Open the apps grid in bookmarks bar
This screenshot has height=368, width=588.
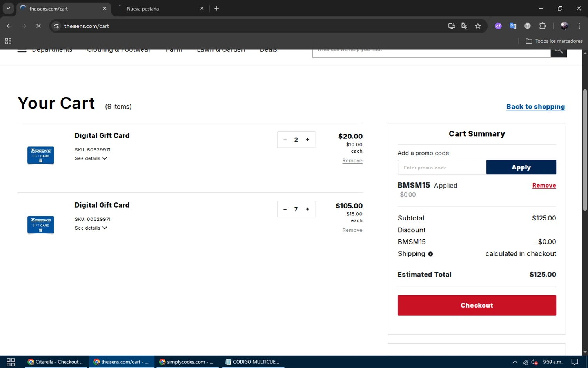pos(8,41)
